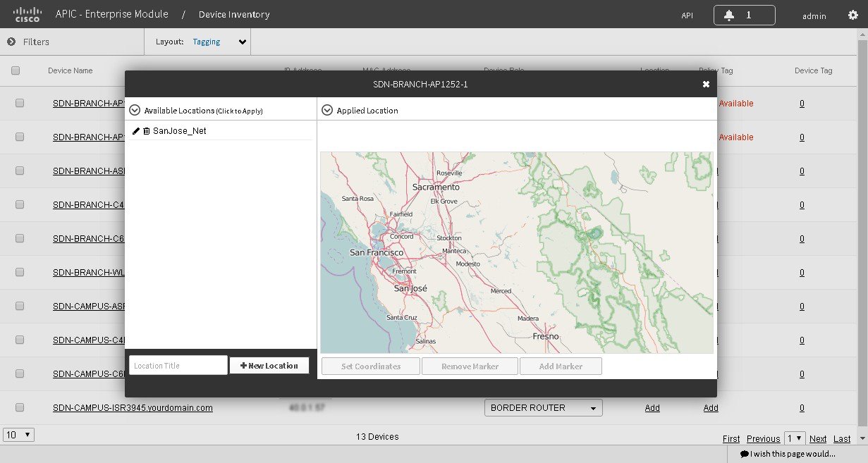Check the SDN-BRANCH-C6 row checkbox
Screen dimensions: 868x463
coord(20,238)
